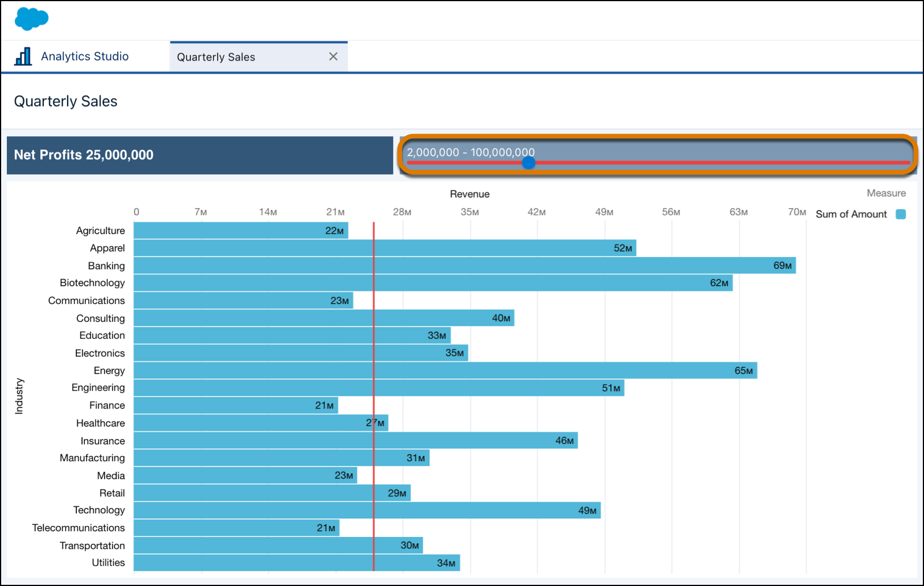Click the Sum of Amount legend swatch
This screenshot has width=924, height=586.
[x=900, y=214]
